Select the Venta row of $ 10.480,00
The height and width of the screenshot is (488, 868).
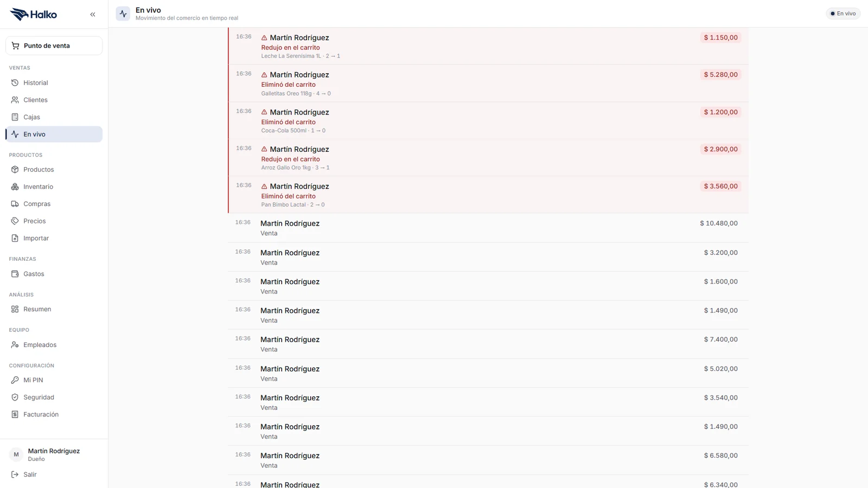click(488, 228)
